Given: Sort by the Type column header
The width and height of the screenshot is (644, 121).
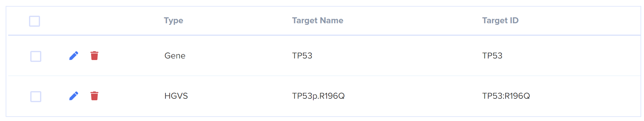Looking at the screenshot, I should [x=173, y=20].
